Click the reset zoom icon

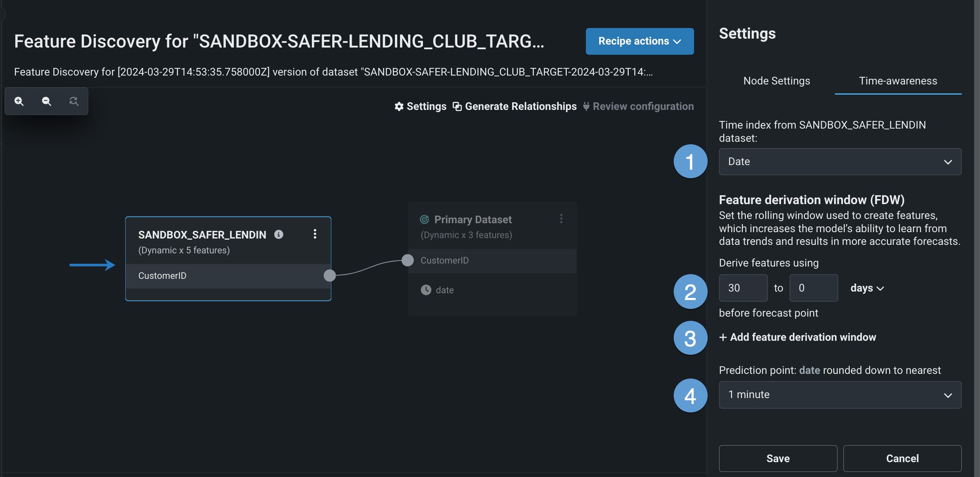pos(74,101)
